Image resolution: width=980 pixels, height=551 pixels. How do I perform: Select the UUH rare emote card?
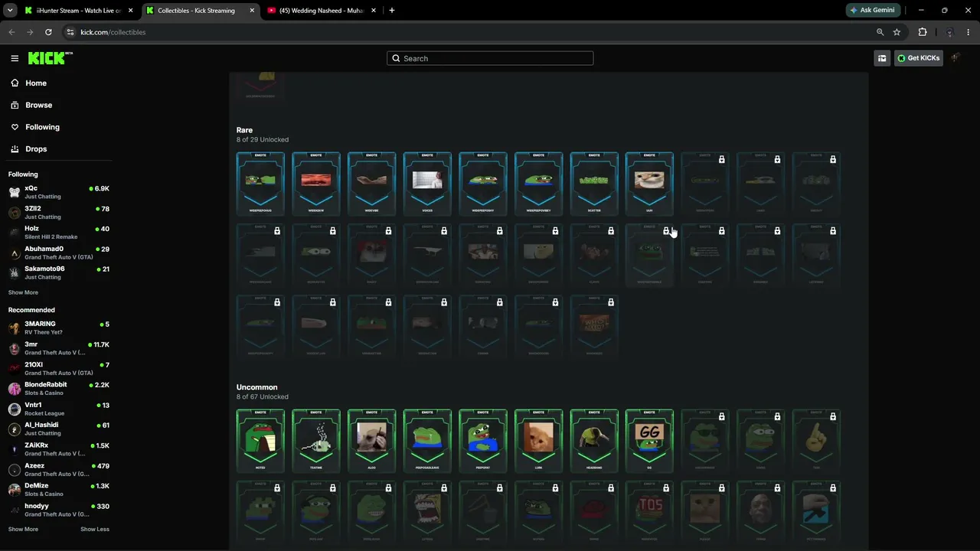pyautogui.click(x=649, y=184)
